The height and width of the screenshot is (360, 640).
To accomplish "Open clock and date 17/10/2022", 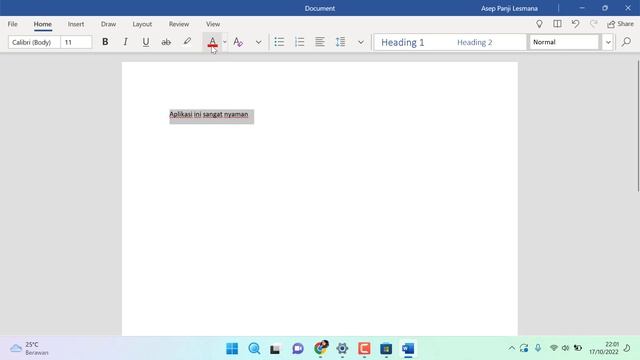I will coord(604,348).
